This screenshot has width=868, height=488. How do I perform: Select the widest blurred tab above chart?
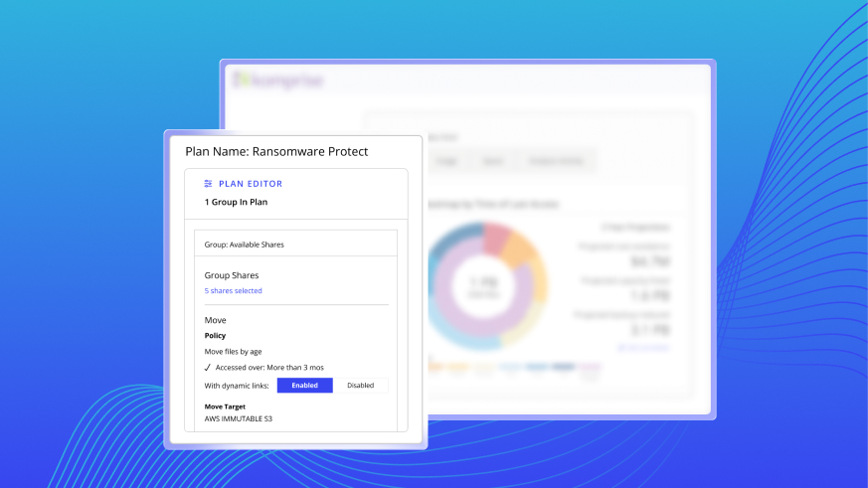point(555,162)
